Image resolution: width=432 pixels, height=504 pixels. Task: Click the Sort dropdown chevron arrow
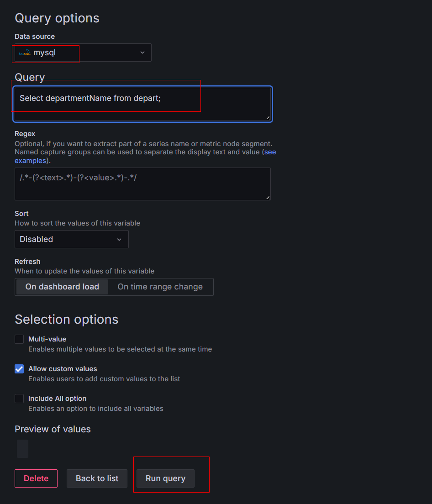[x=119, y=240]
